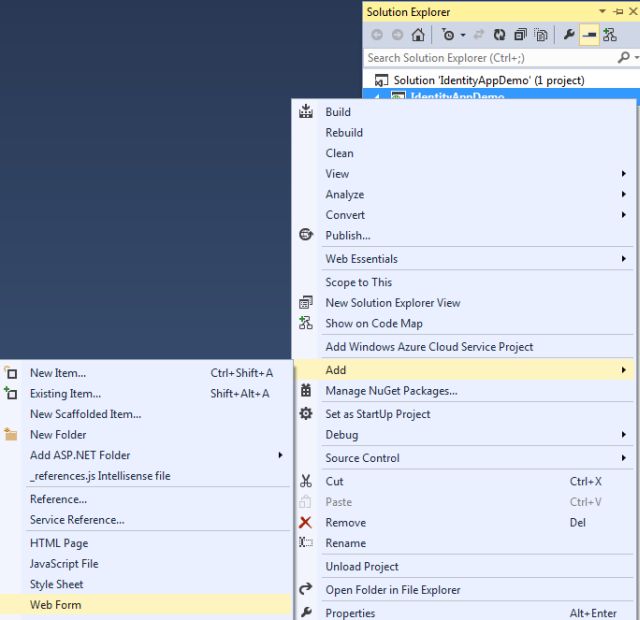Image resolution: width=640 pixels, height=620 pixels.
Task: Click the highlighted Add menu entry
Action: (x=464, y=370)
